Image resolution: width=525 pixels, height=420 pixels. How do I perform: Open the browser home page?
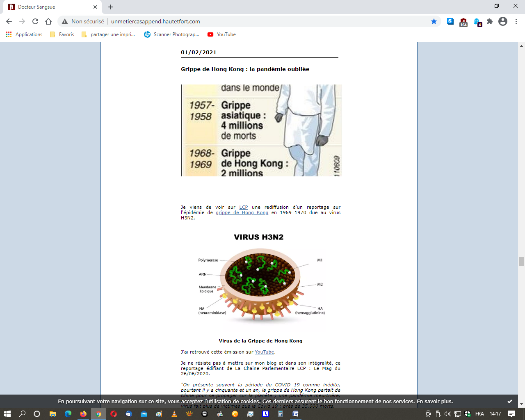(x=48, y=21)
